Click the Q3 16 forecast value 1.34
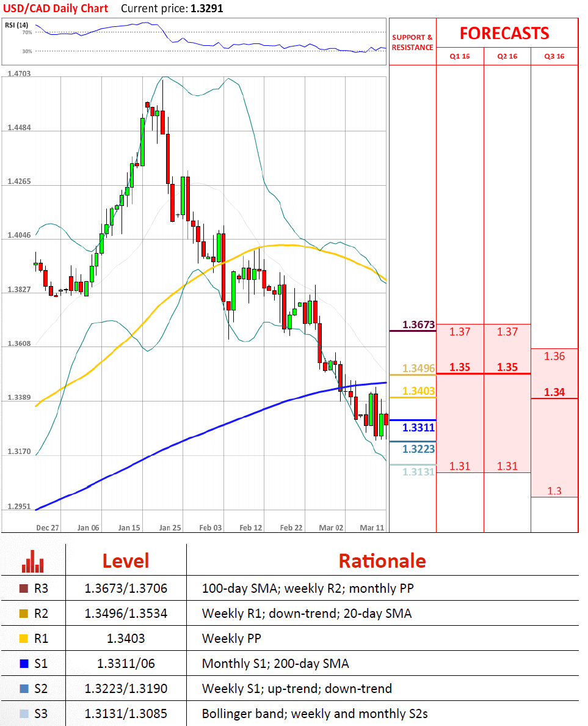Viewport: 588px width, 726px height. click(x=554, y=392)
